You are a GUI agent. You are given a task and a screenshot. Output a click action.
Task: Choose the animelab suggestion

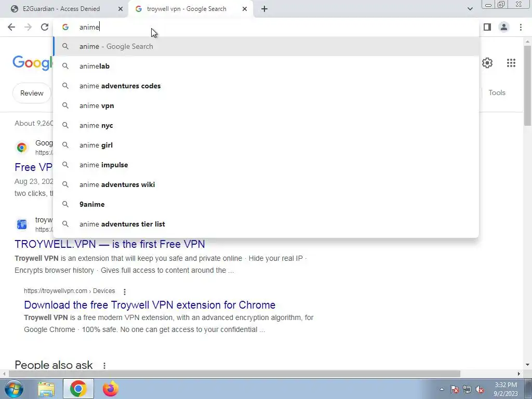267,66
